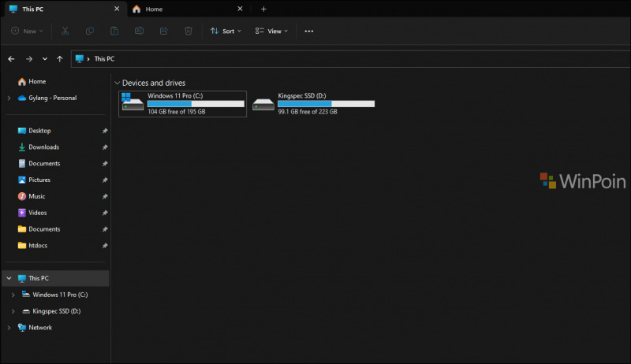The height and width of the screenshot is (364, 631).
Task: Collapse Devices and drives group
Action: 117,84
